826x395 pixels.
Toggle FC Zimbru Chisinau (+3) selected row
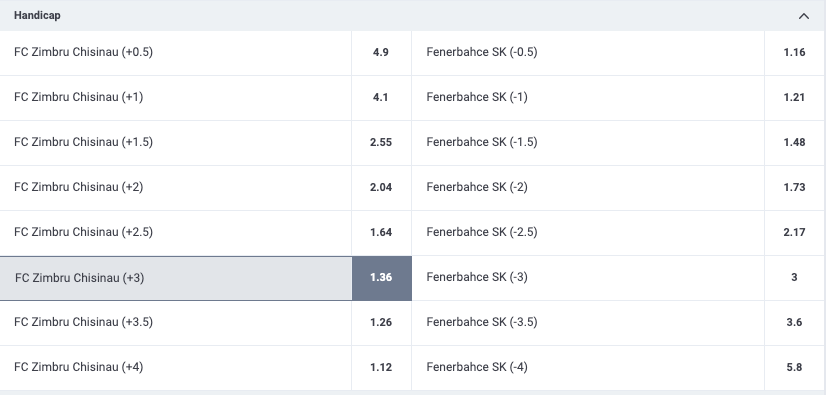point(205,278)
